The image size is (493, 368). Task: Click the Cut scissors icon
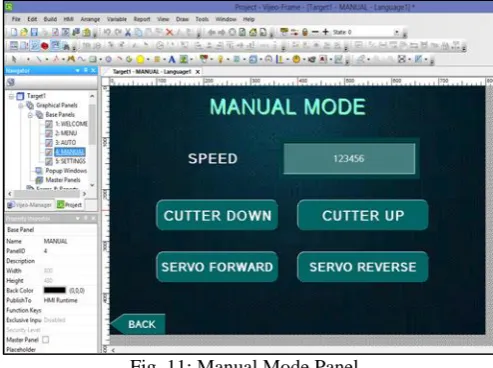[128, 32]
